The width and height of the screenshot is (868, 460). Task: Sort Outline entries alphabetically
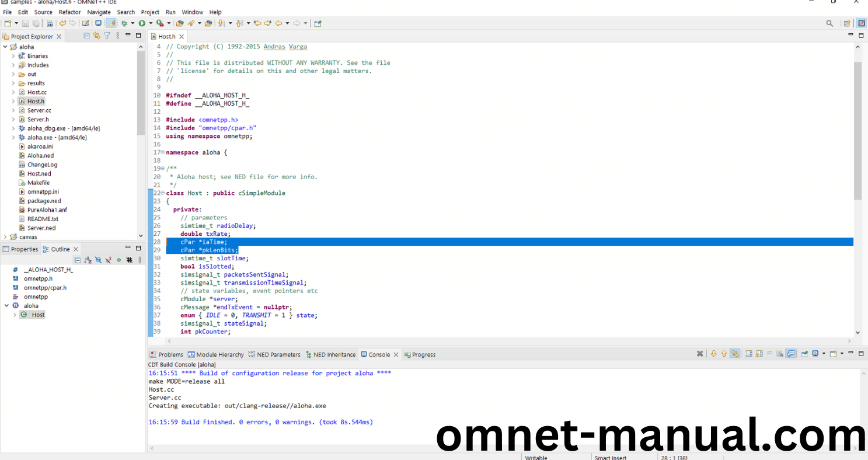(x=88, y=260)
